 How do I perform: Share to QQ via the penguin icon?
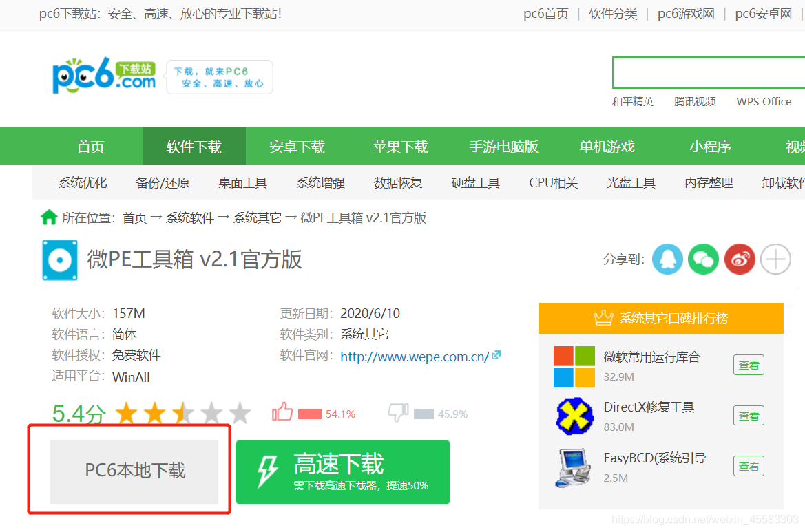[x=667, y=259]
